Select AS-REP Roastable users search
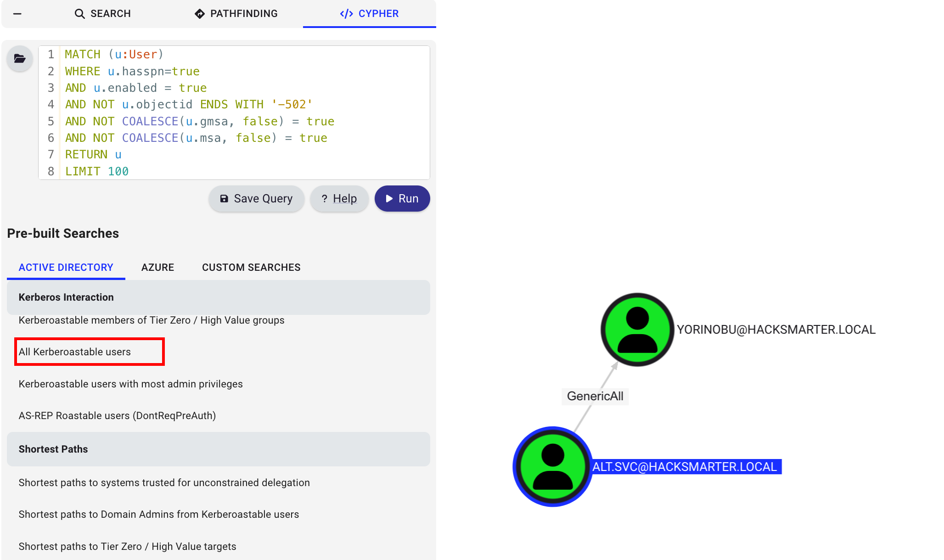Screen dimensions: 944x560 pyautogui.click(x=117, y=416)
